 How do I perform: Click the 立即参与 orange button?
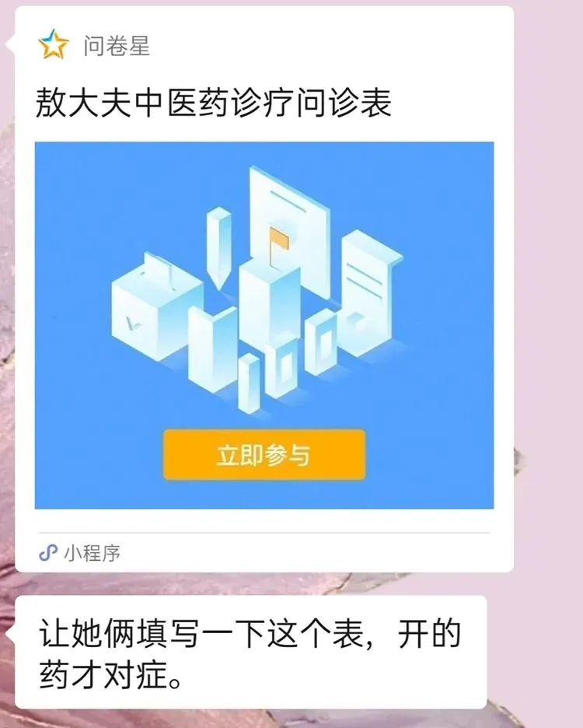(x=264, y=454)
